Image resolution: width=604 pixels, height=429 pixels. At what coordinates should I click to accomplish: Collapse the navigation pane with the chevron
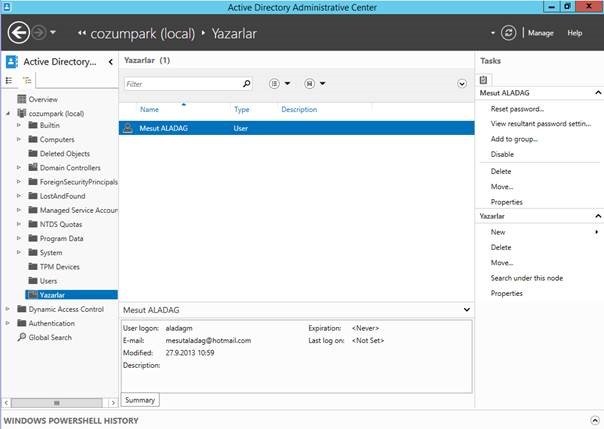pyautogui.click(x=111, y=62)
